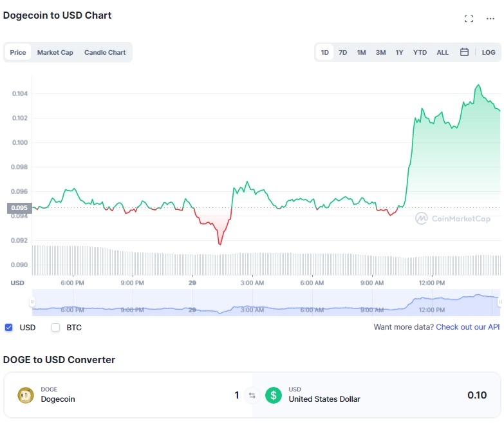
Task: Click the USD amount value 0.10
Action: [477, 395]
